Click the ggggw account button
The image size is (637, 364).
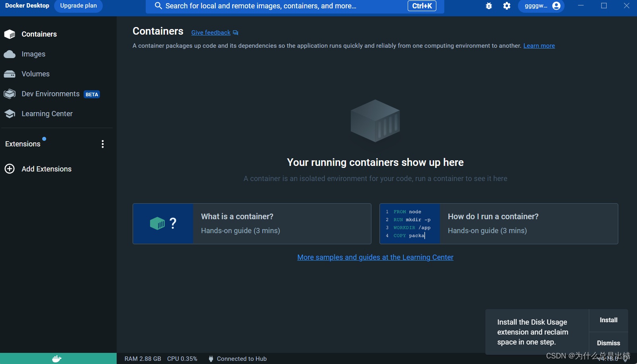pyautogui.click(x=541, y=6)
